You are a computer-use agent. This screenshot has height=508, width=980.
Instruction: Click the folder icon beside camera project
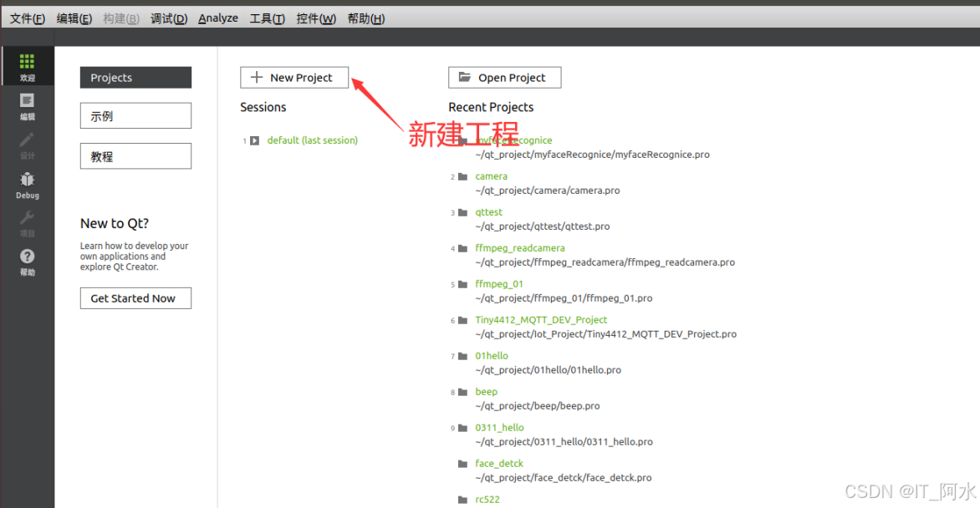(x=462, y=177)
